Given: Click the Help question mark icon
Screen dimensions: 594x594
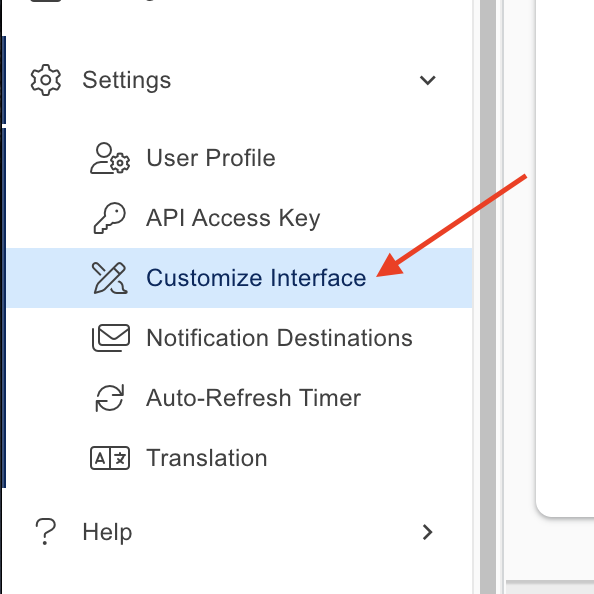Looking at the screenshot, I should pos(45,532).
